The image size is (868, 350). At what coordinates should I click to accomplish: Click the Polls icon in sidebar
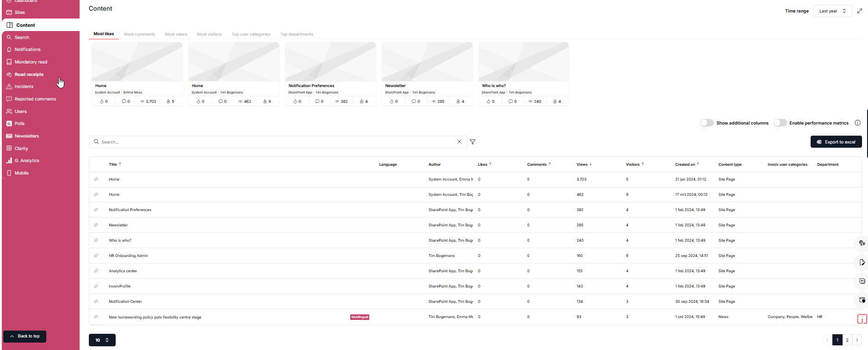[9, 124]
